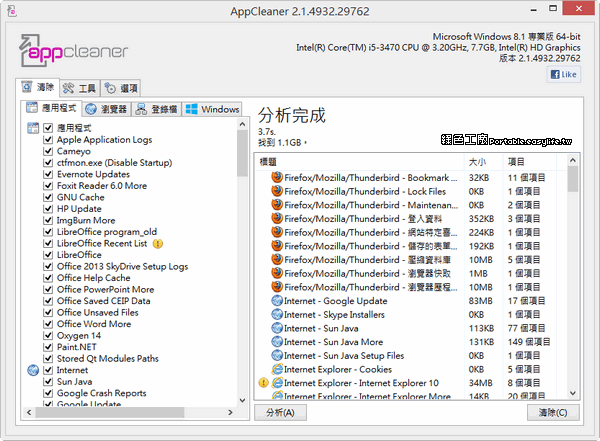
Task: Open the 清除 main tab
Action: pos(38,87)
